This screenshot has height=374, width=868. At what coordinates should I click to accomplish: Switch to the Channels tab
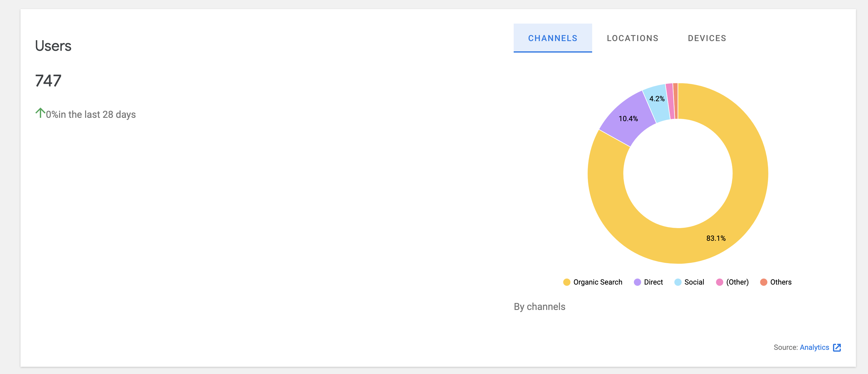pos(553,38)
